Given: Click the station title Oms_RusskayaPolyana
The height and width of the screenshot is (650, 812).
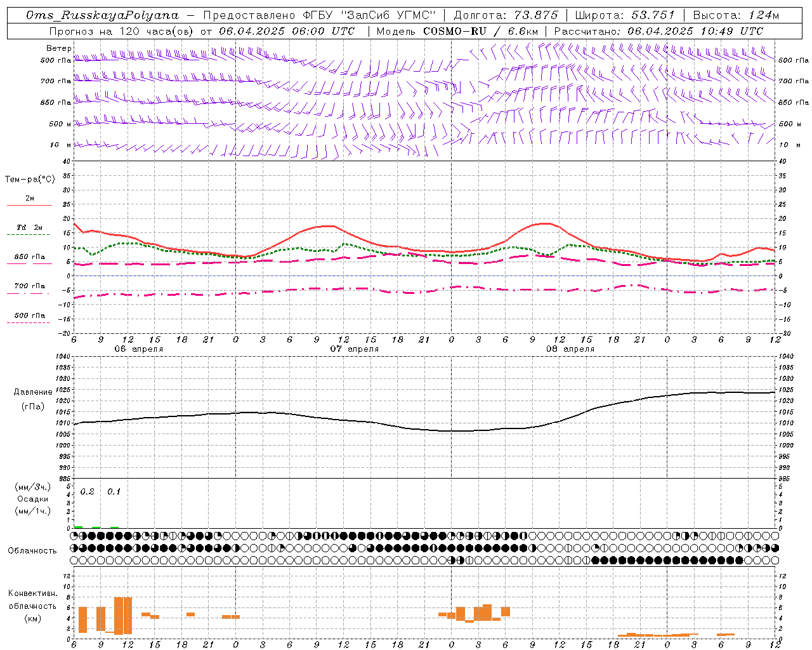Looking at the screenshot, I should pyautogui.click(x=103, y=15).
